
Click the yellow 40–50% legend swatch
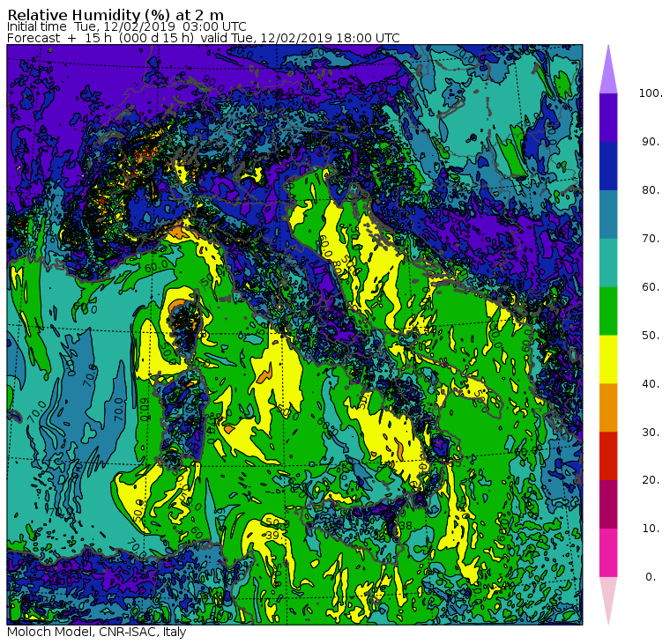click(608, 359)
